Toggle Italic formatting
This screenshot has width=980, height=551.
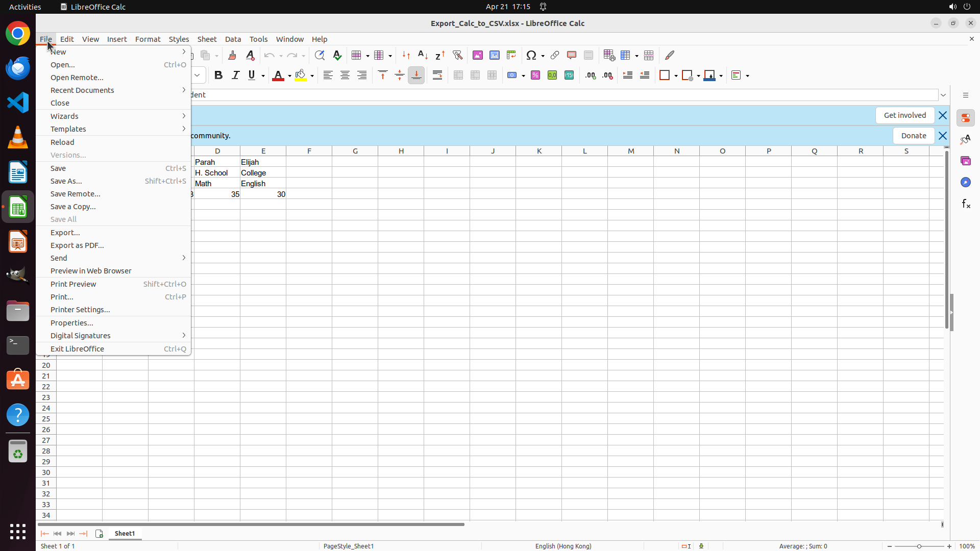coord(235,75)
